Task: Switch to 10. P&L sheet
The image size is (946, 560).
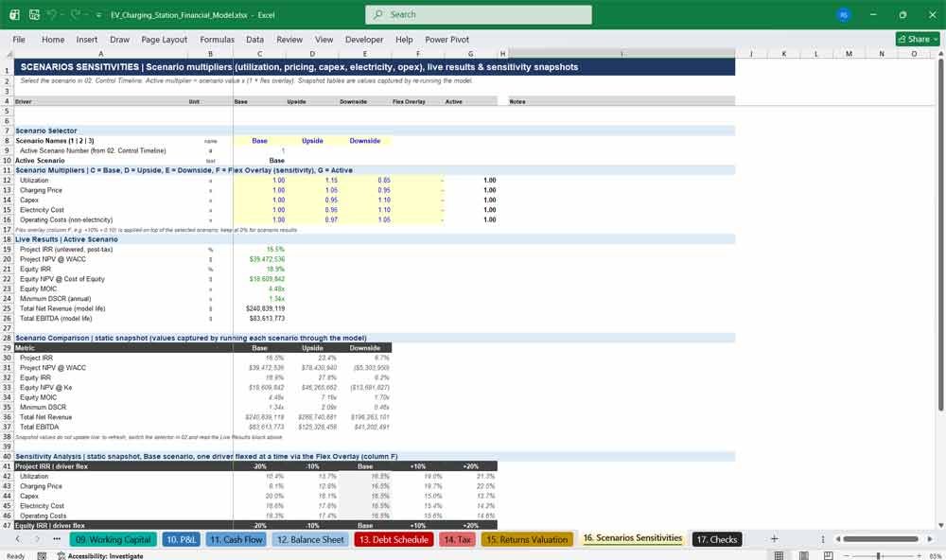Action: click(181, 539)
